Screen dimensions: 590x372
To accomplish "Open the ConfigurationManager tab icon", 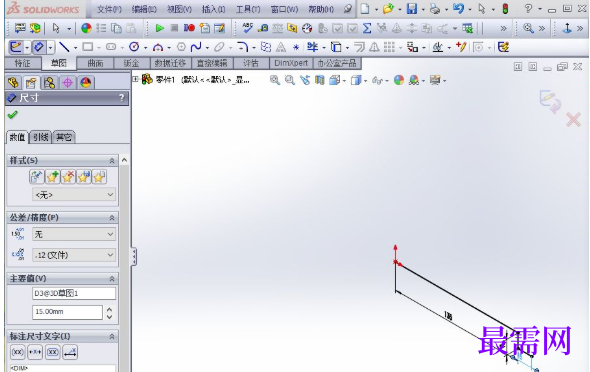I will (49, 82).
